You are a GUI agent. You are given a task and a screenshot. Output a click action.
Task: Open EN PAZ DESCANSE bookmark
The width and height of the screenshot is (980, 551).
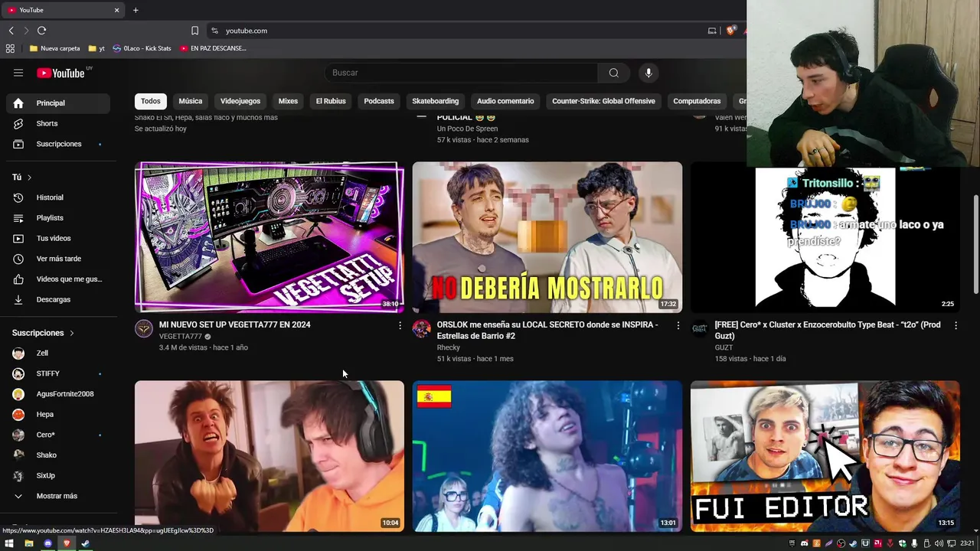pos(213,48)
